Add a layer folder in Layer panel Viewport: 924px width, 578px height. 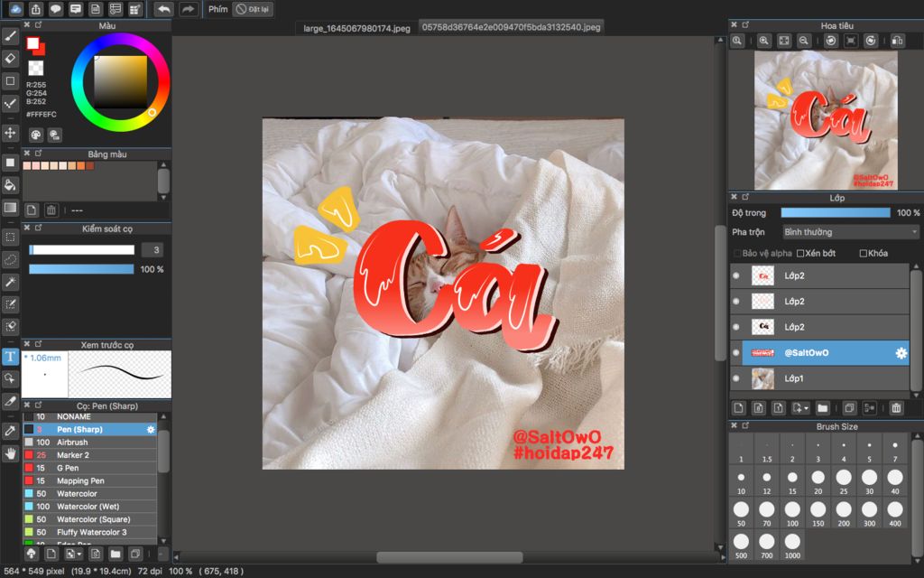(823, 407)
